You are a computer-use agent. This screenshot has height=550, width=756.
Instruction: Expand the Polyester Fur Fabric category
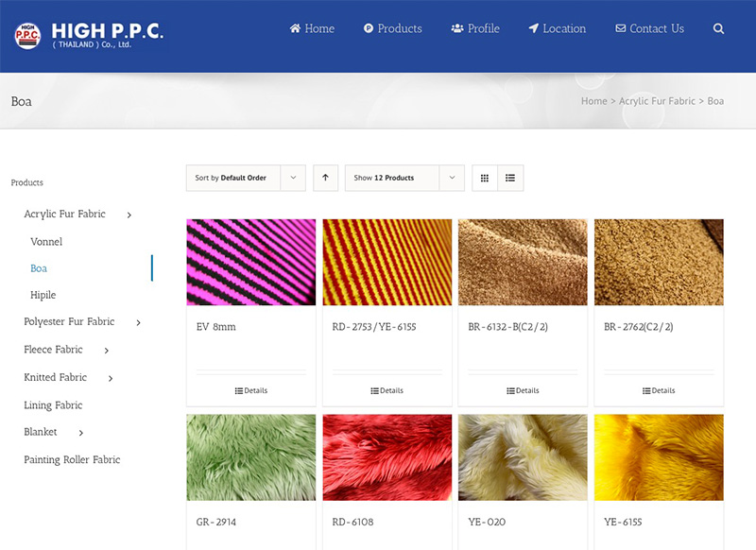tap(138, 322)
